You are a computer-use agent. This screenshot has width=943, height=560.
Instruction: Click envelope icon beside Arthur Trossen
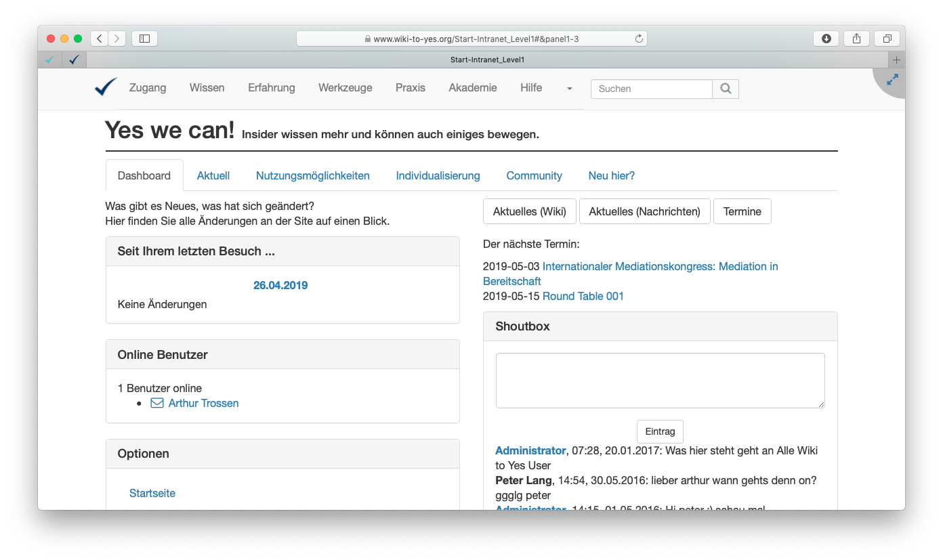tap(157, 403)
